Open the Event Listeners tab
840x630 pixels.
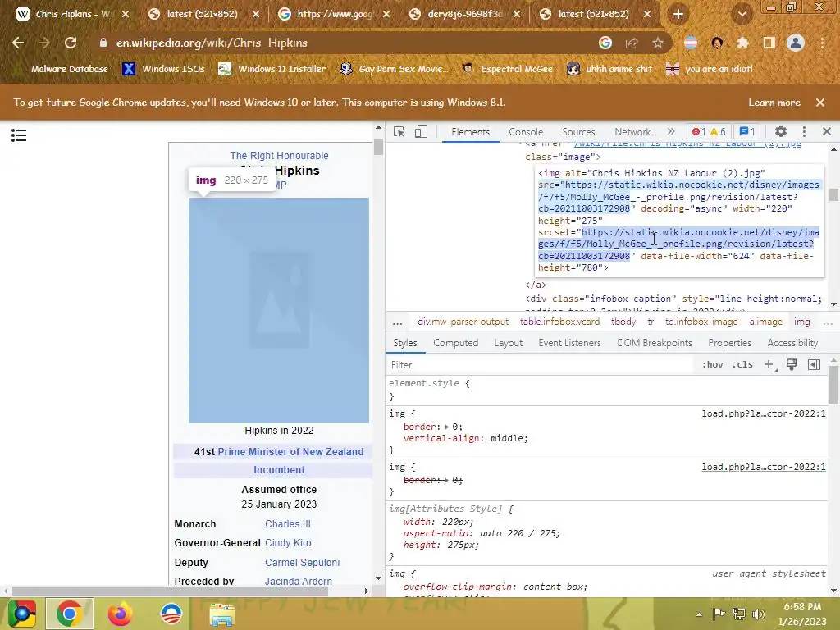coord(569,343)
